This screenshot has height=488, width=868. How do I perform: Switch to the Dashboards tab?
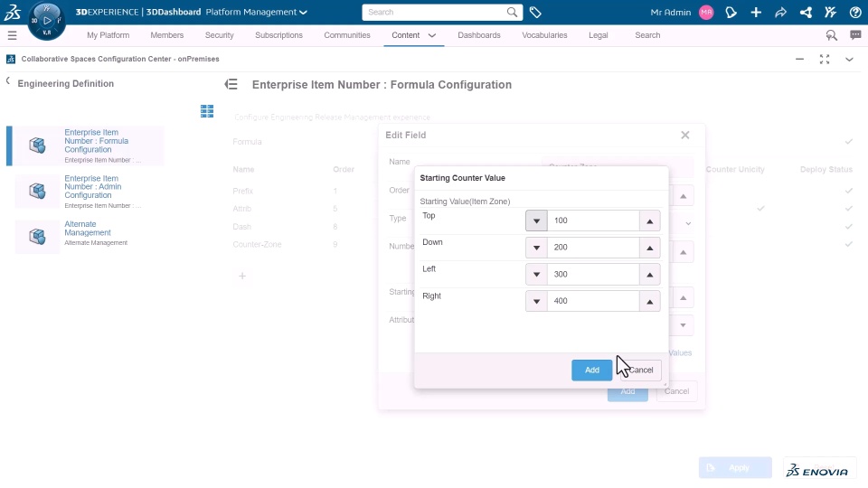pyautogui.click(x=479, y=35)
